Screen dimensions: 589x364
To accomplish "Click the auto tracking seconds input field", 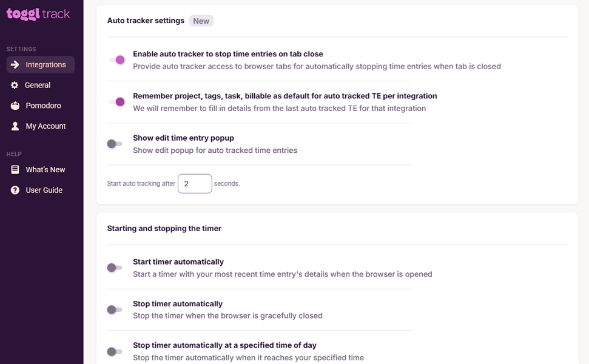I will (x=195, y=184).
